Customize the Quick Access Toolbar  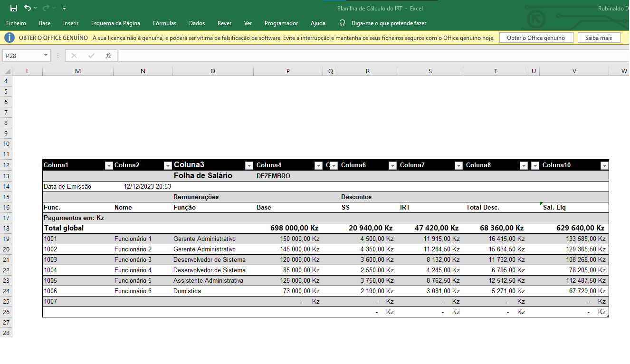[64, 8]
